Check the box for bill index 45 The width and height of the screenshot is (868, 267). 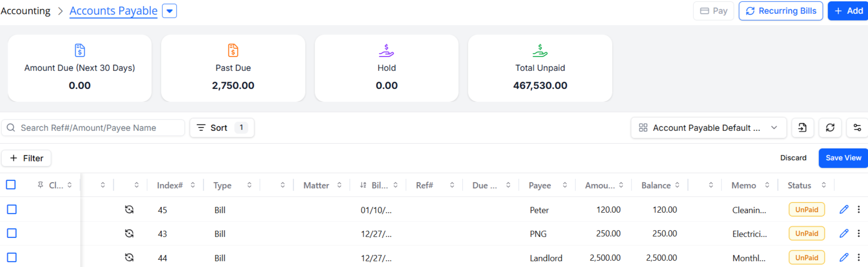pyautogui.click(x=12, y=209)
